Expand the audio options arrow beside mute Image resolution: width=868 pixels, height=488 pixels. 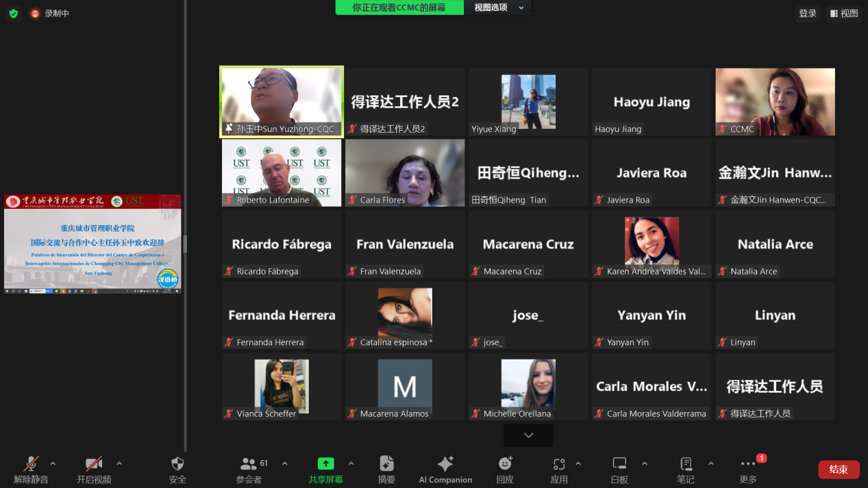tap(53, 463)
